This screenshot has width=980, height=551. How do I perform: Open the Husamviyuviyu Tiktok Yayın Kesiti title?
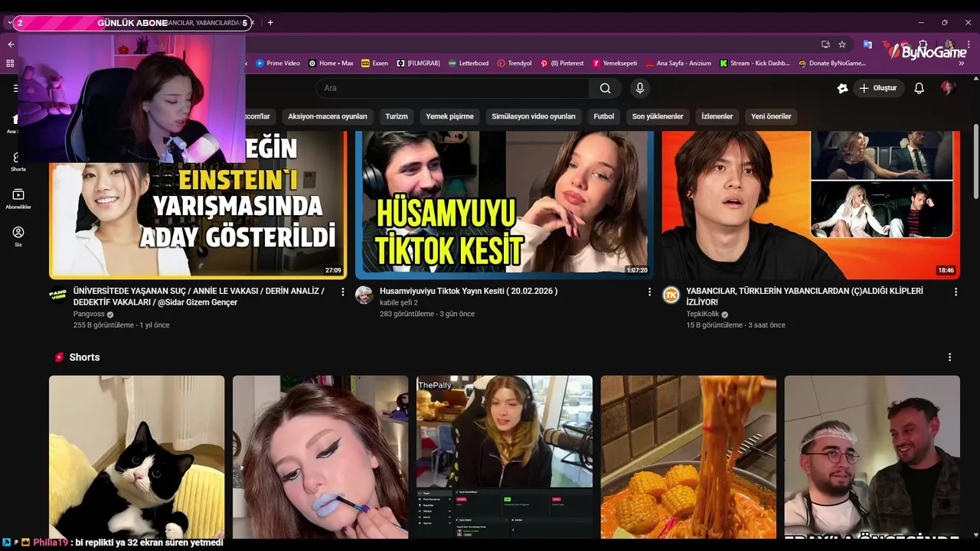(469, 291)
